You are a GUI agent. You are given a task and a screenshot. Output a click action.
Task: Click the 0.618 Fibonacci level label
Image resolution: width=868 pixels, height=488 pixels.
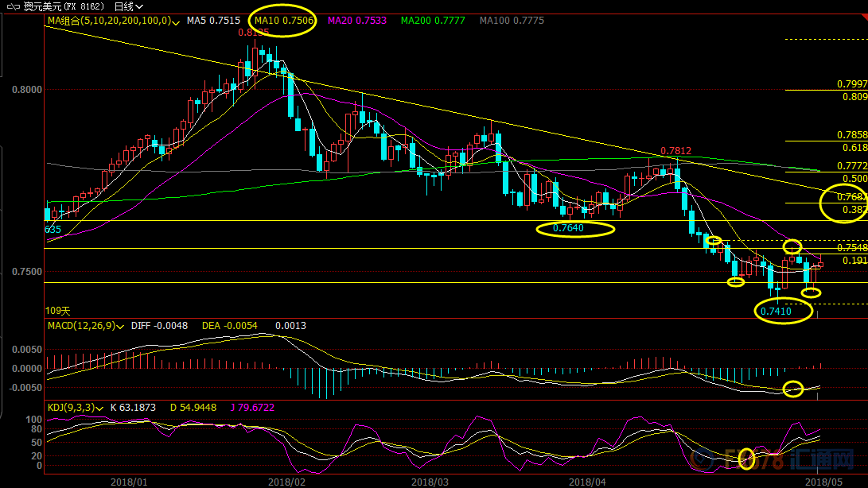(854, 148)
